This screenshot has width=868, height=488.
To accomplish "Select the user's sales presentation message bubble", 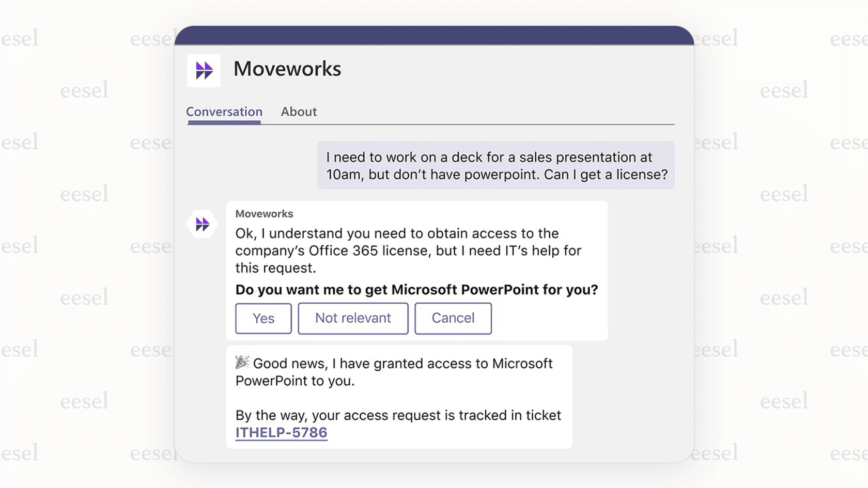I will tap(495, 166).
